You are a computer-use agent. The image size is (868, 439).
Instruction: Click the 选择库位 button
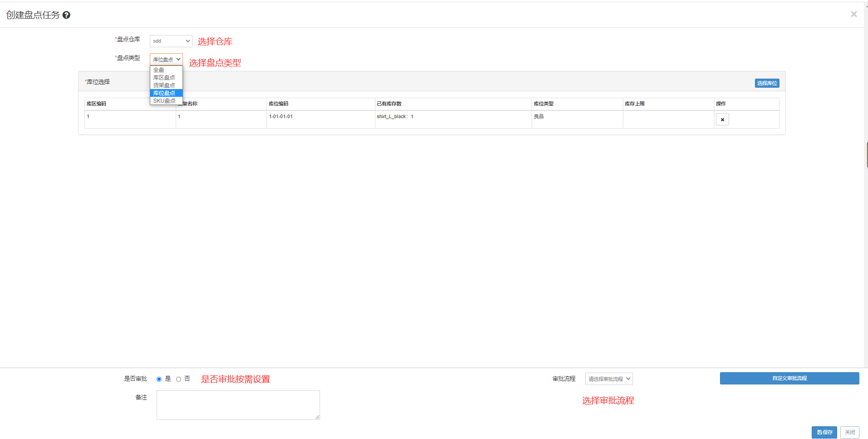[767, 83]
